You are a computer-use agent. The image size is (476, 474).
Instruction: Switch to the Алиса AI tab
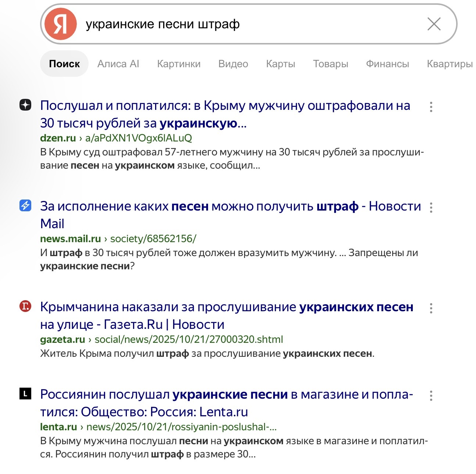click(118, 64)
